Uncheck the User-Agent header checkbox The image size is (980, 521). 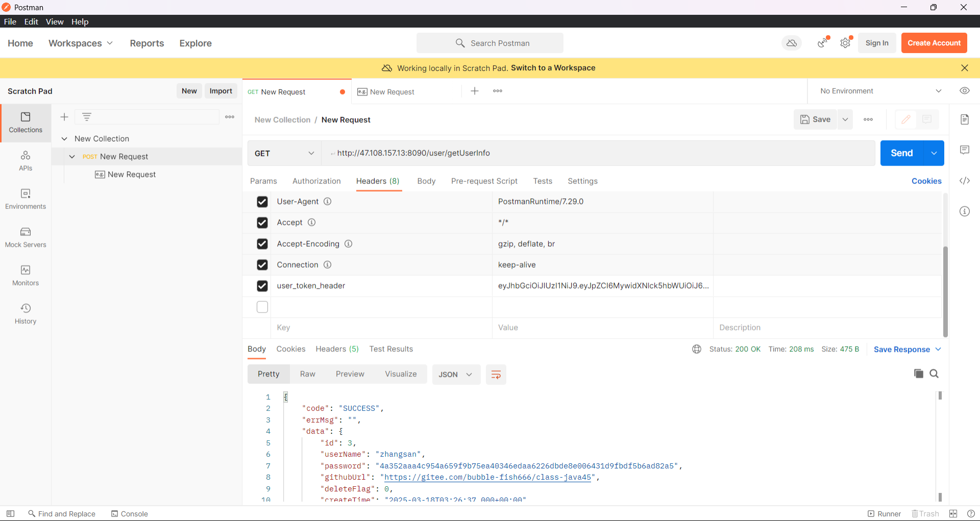262,202
